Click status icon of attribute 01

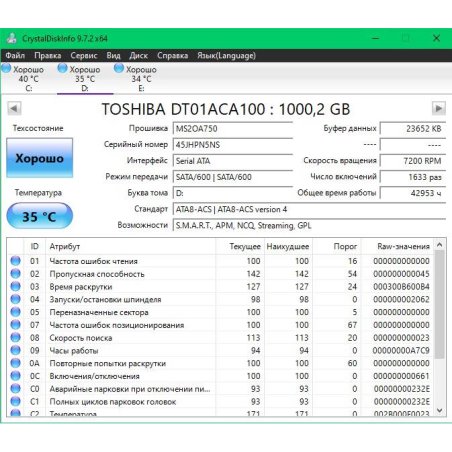pyautogui.click(x=15, y=261)
